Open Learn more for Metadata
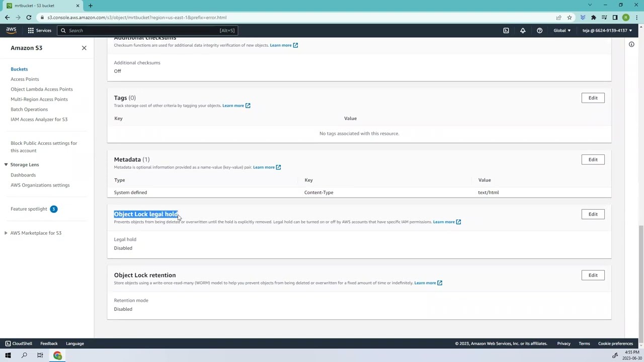644x362 pixels. pos(267,167)
